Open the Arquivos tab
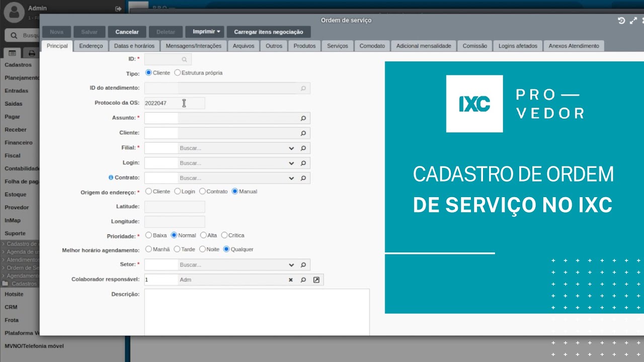 pyautogui.click(x=244, y=46)
